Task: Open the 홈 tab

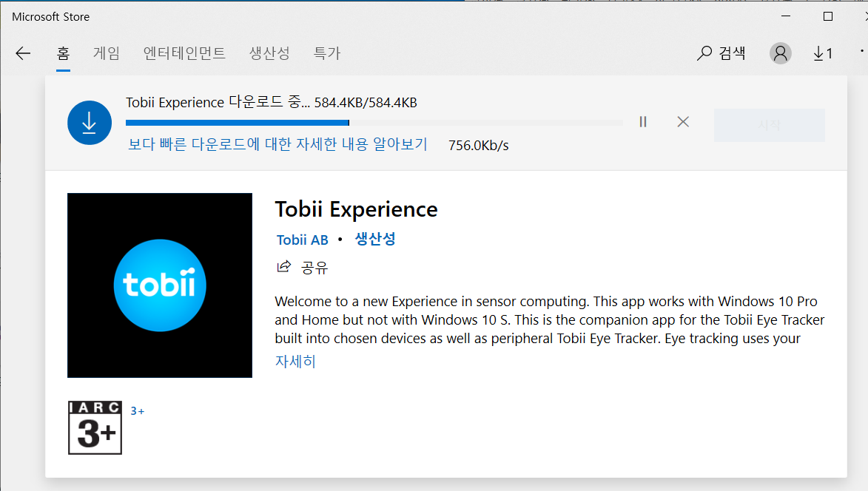Action: click(63, 54)
